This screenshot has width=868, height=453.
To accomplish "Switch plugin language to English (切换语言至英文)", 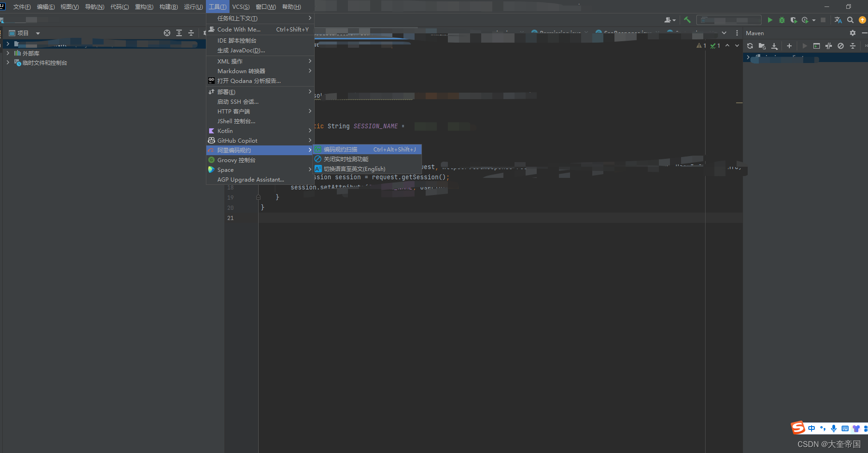I will pyautogui.click(x=367, y=169).
